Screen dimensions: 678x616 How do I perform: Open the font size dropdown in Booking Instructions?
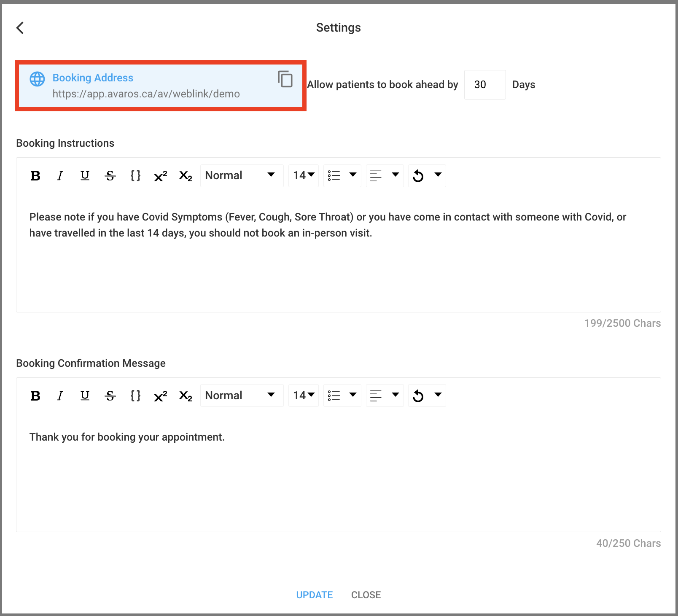(x=304, y=176)
